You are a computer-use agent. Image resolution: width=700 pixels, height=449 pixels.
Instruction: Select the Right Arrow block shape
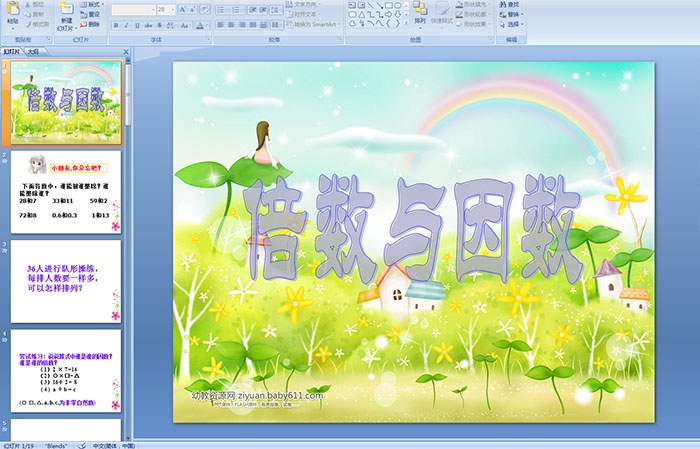click(388, 15)
